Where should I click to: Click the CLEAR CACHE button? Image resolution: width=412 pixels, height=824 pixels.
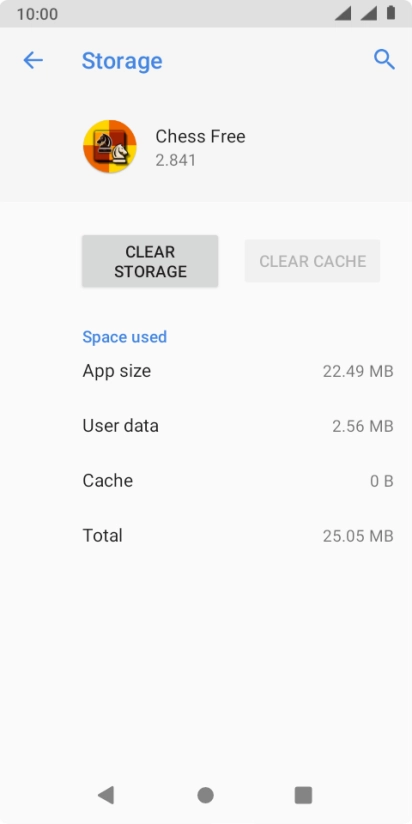pyautogui.click(x=312, y=261)
